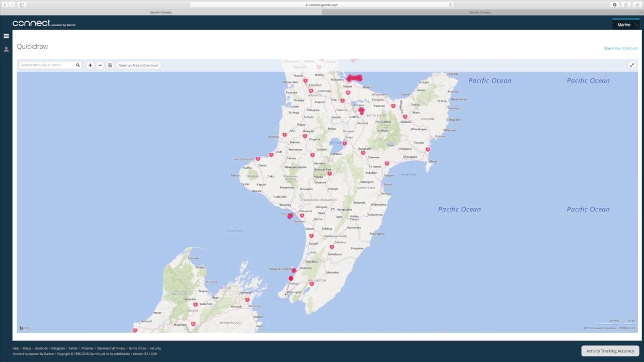Click the Hawke Bay label

(409, 174)
